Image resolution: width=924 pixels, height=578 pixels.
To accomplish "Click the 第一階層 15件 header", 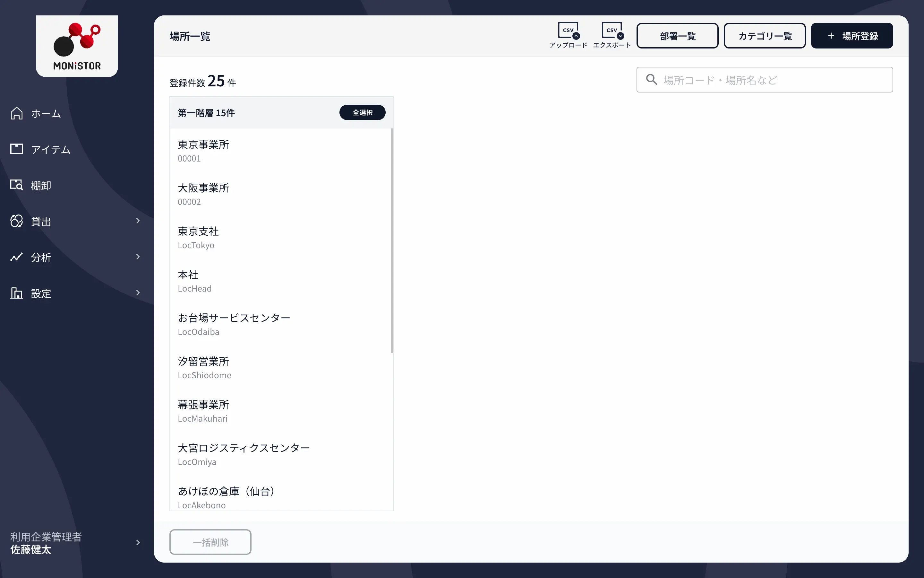I will (x=206, y=113).
